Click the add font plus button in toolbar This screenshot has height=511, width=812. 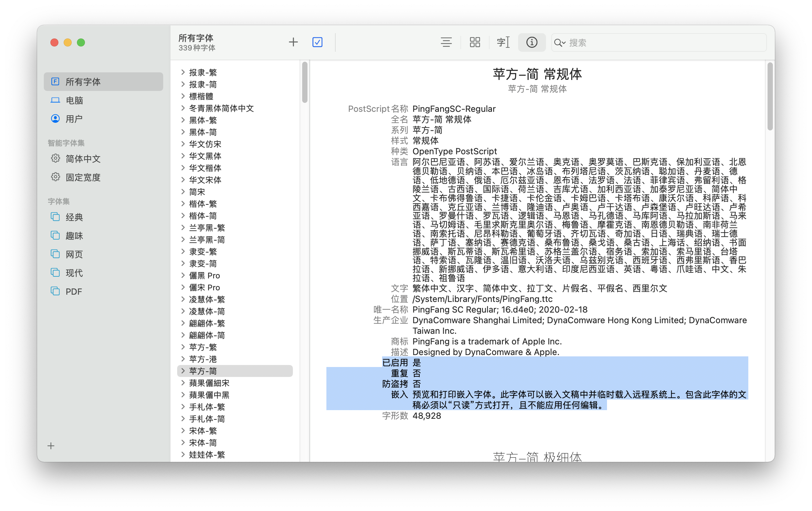[x=293, y=42]
